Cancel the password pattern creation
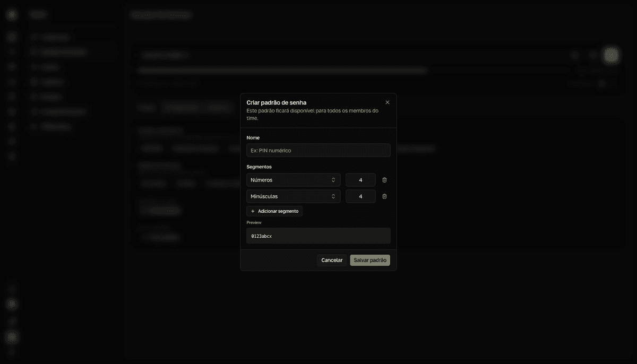 point(332,260)
